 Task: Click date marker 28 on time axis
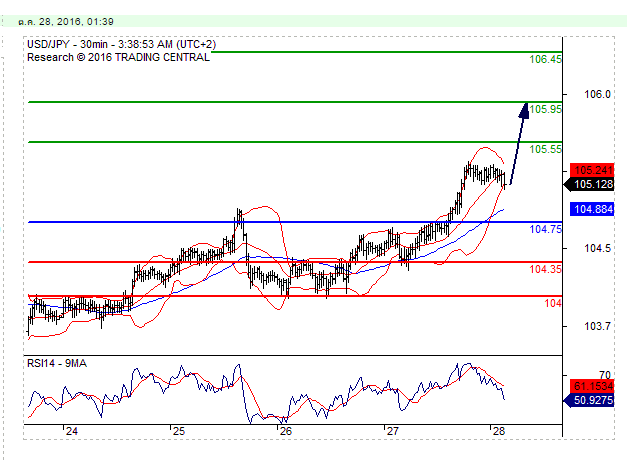coord(499,431)
